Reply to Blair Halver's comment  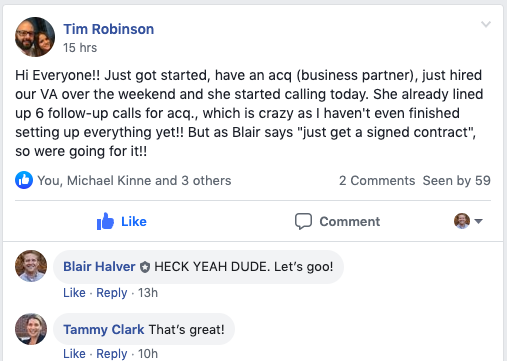[112, 293]
